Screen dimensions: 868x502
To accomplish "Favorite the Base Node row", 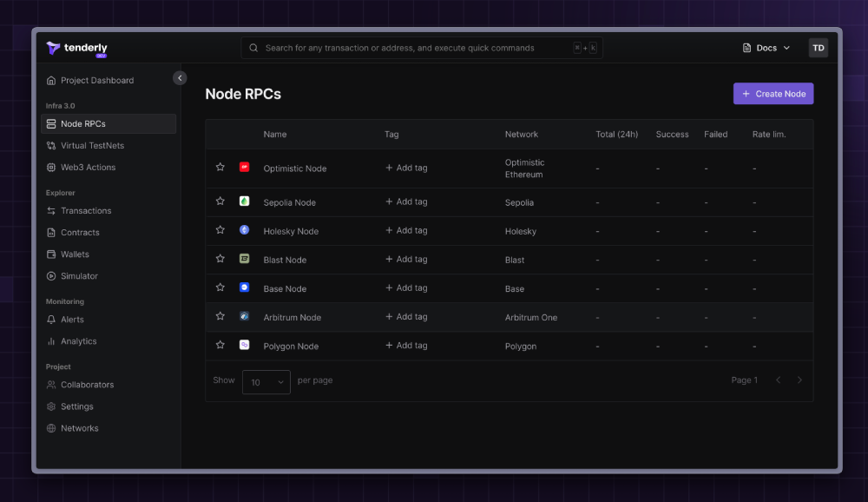I will (x=220, y=287).
